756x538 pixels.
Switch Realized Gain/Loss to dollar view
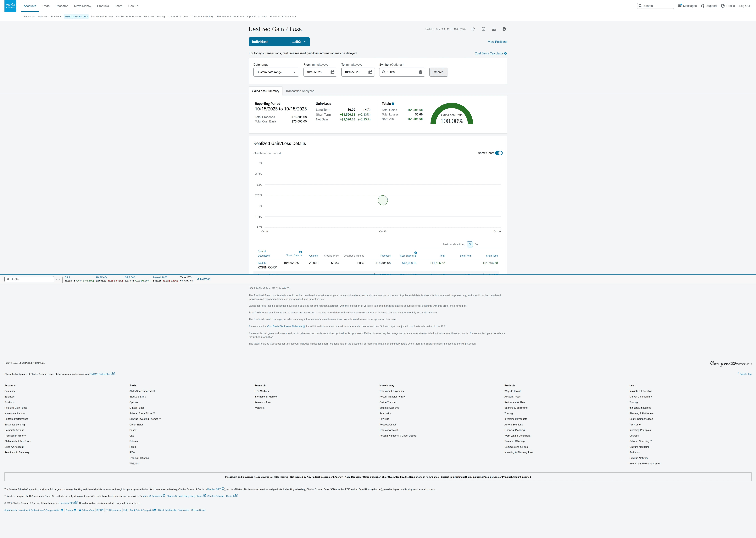coord(470,244)
